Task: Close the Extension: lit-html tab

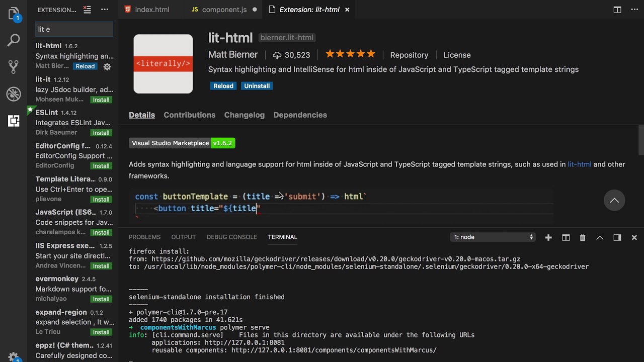Action: coord(347,10)
